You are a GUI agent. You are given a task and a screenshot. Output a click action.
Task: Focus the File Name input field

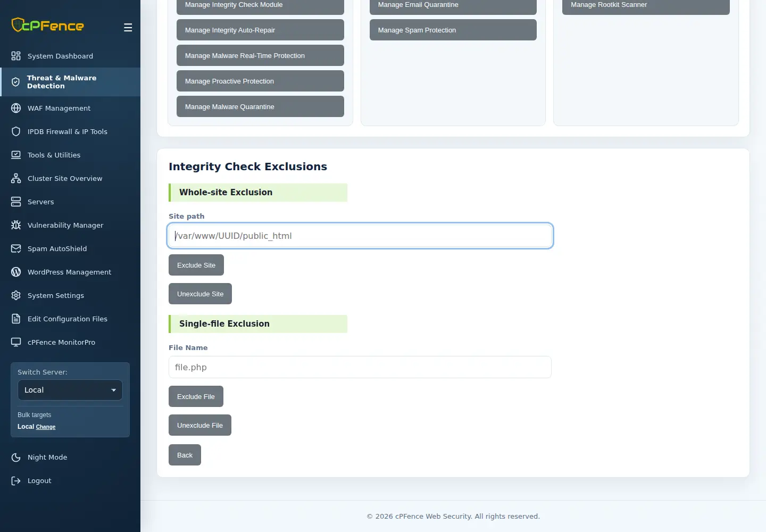tap(360, 367)
